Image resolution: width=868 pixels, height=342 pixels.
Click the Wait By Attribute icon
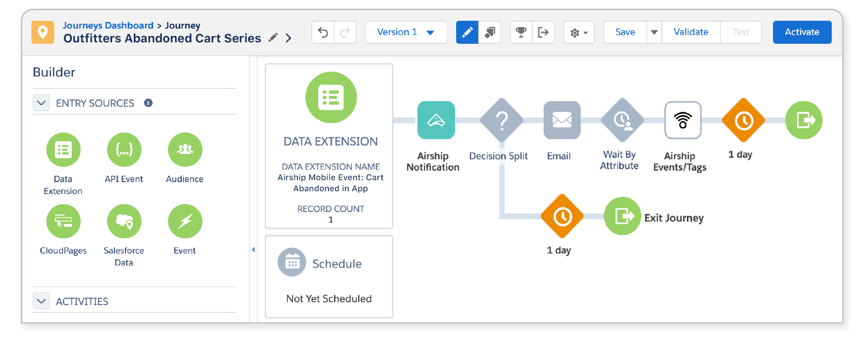click(622, 120)
